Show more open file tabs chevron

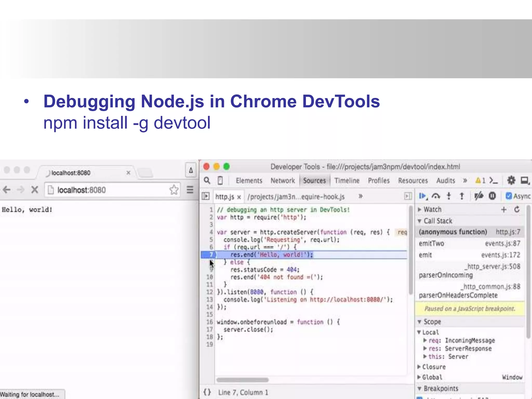[360, 196]
